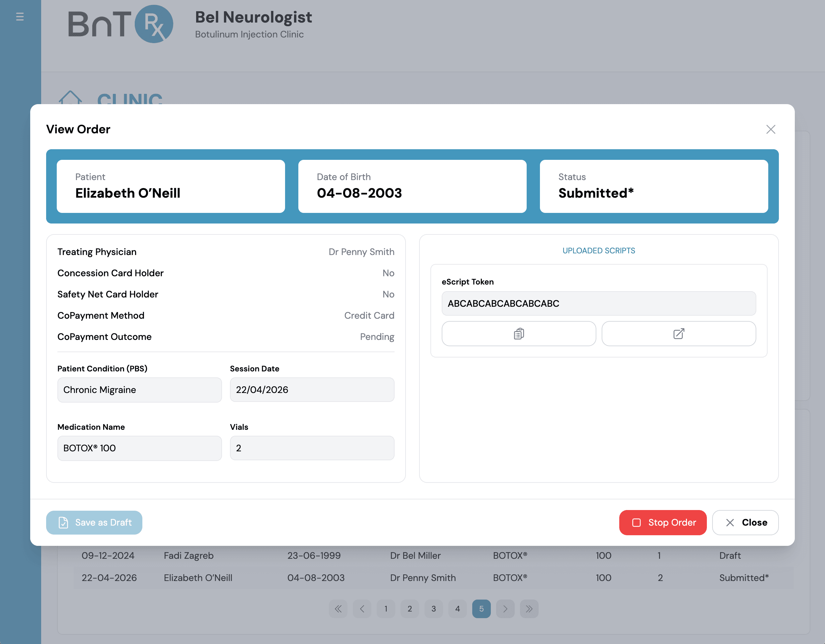
Task: Click the Patient Condition (PBS) field
Action: point(139,390)
